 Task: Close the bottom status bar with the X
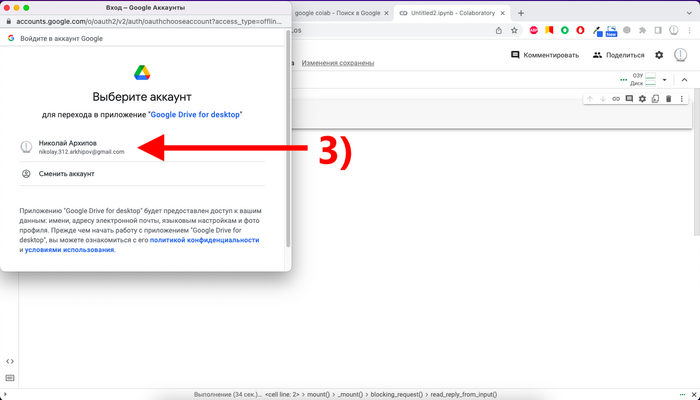click(x=694, y=395)
